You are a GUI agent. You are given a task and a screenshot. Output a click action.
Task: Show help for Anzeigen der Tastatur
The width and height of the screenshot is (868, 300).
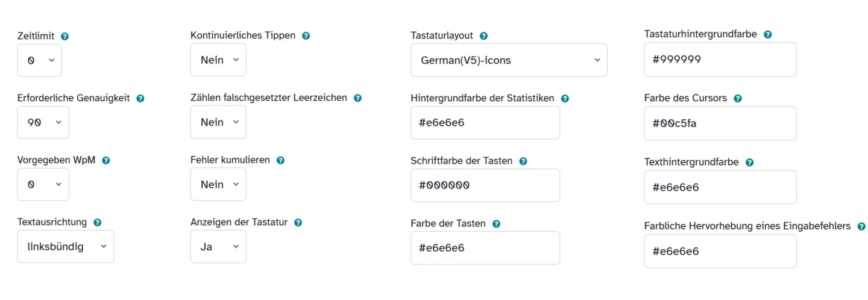pyautogui.click(x=298, y=222)
